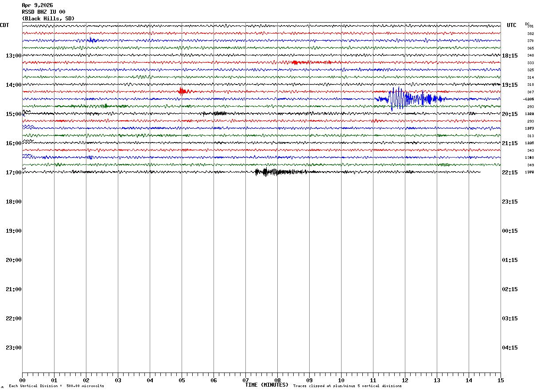Click the CDT time zone header
536x392 pixels.
(x=4, y=25)
